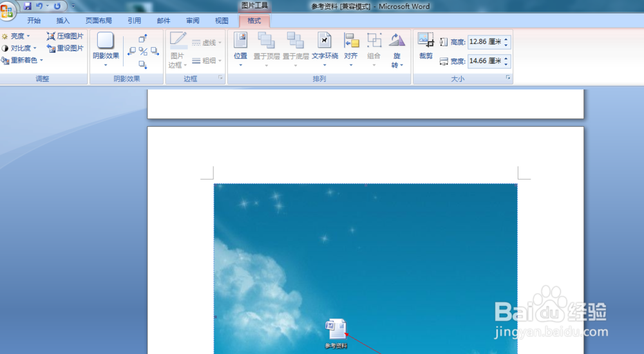Click the 高度 height input field
Screen dimensions: 644x354
[x=486, y=41]
